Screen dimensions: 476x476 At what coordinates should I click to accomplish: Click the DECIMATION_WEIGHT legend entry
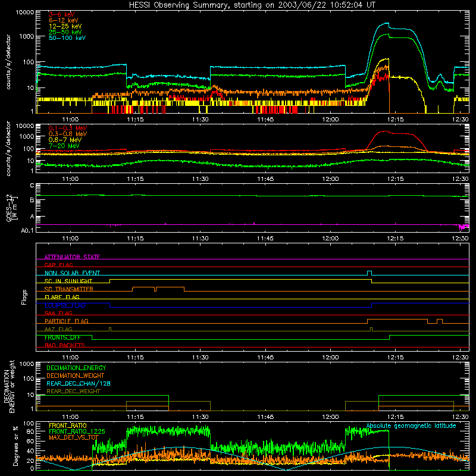76,375
